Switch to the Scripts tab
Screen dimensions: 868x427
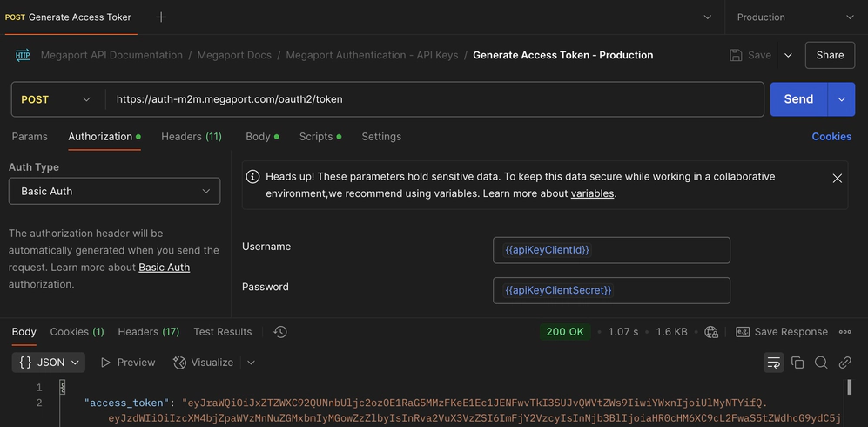click(x=320, y=137)
